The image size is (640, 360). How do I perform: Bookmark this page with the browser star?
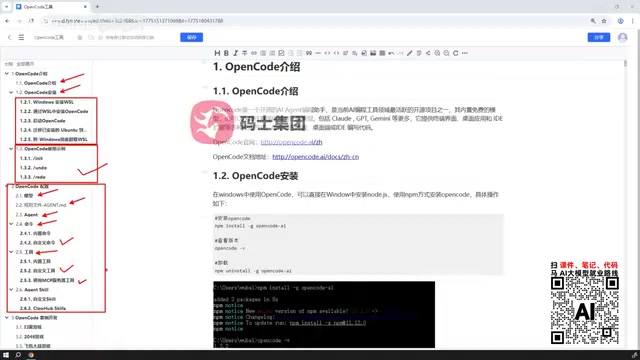pyautogui.click(x=604, y=21)
